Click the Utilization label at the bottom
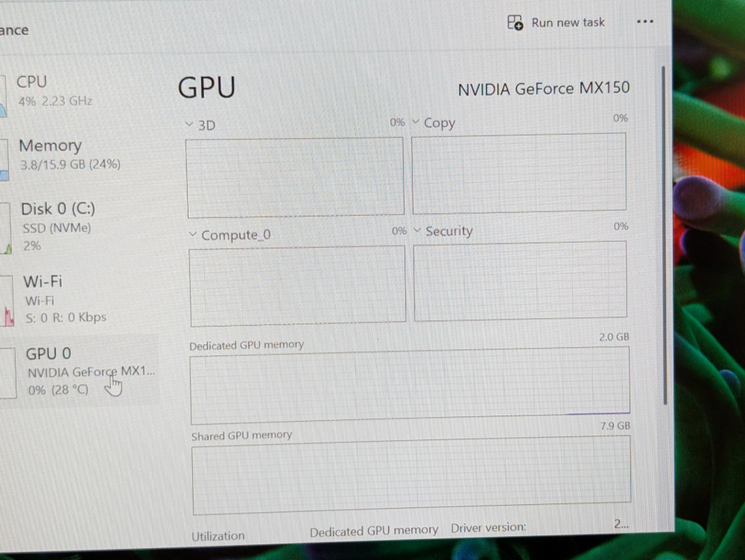Viewport: 745px width, 560px height. coord(218,536)
